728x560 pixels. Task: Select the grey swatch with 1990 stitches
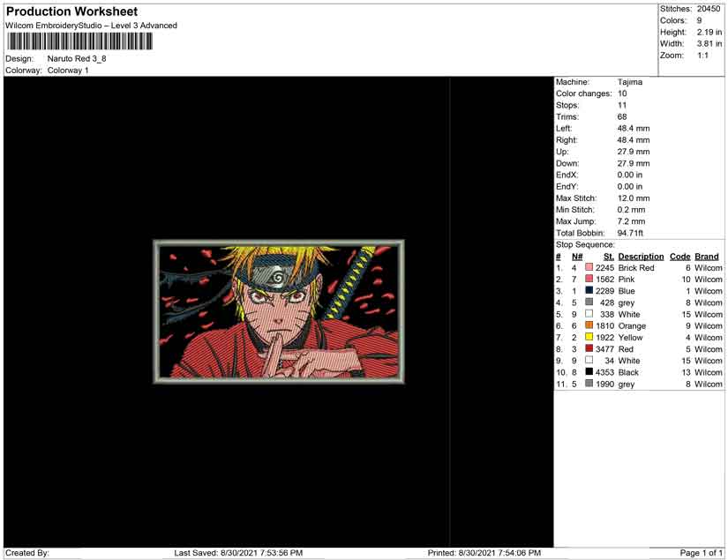(589, 384)
